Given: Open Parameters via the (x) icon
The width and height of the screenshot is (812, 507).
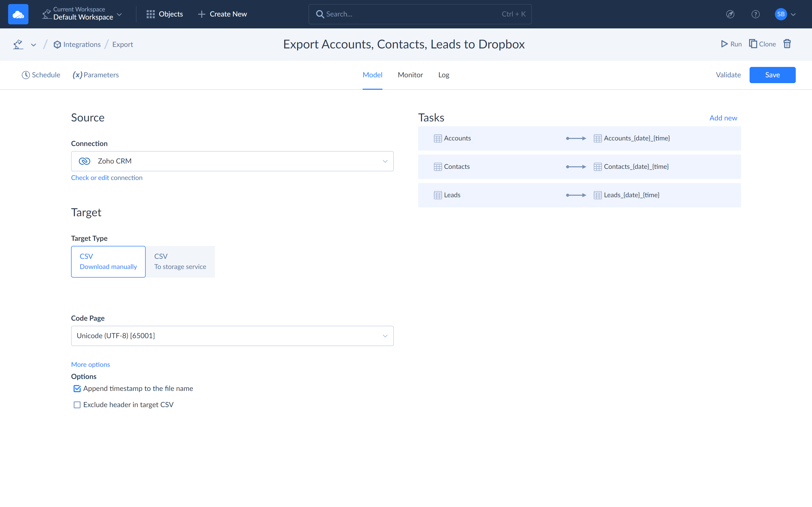Looking at the screenshot, I should (x=77, y=75).
